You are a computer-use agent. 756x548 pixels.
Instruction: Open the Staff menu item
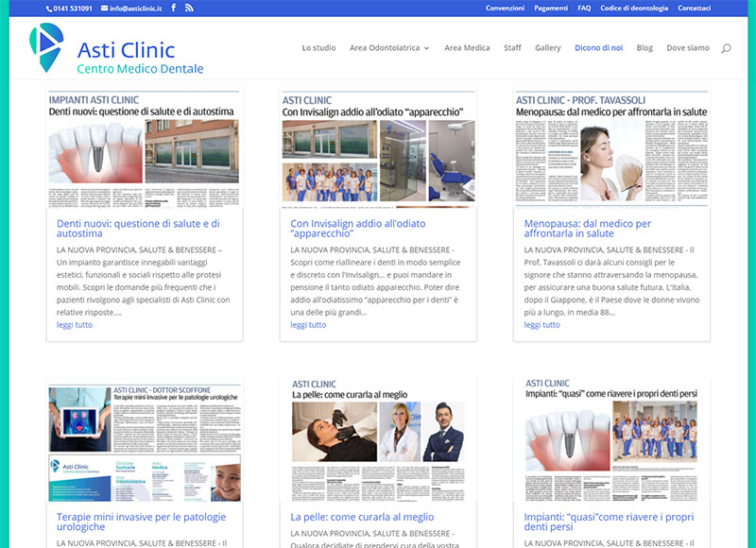[512, 48]
